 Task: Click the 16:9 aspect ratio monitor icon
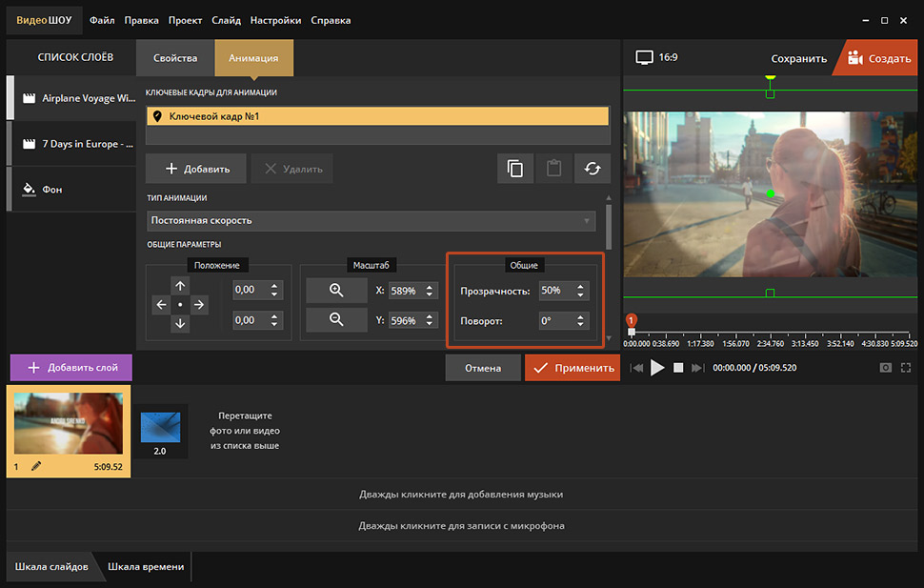click(644, 57)
